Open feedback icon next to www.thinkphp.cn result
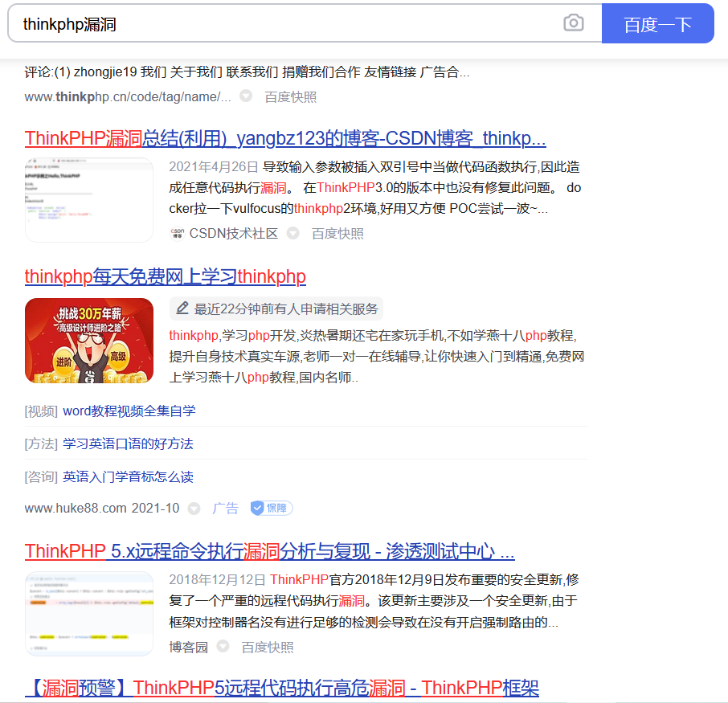 click(x=244, y=95)
